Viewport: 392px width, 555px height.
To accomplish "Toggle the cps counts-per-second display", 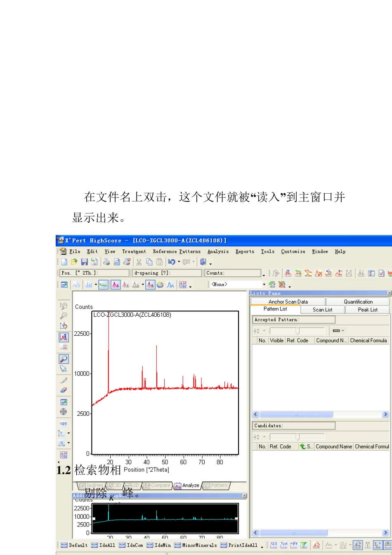I will 64,423.
